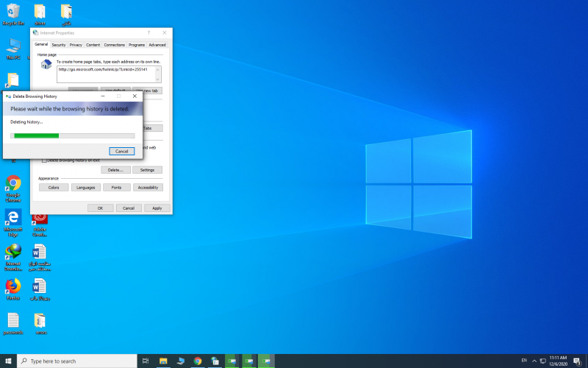Click the Deleting history progress bar
Screen dimensions: 588x368
tap(72, 135)
